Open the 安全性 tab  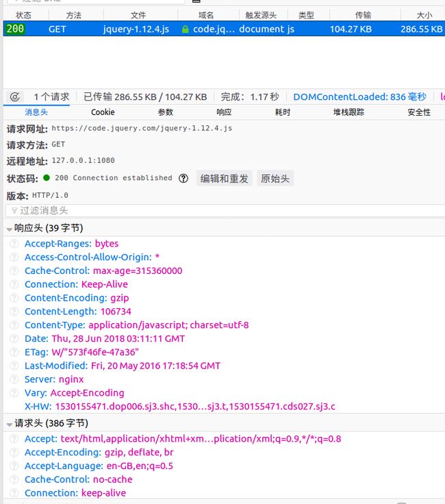tap(419, 112)
